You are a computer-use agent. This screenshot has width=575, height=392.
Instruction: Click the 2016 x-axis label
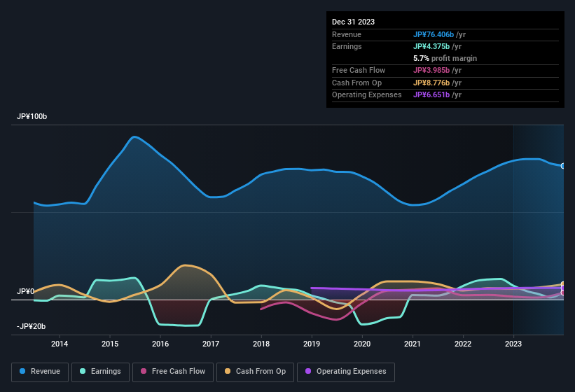click(x=160, y=344)
